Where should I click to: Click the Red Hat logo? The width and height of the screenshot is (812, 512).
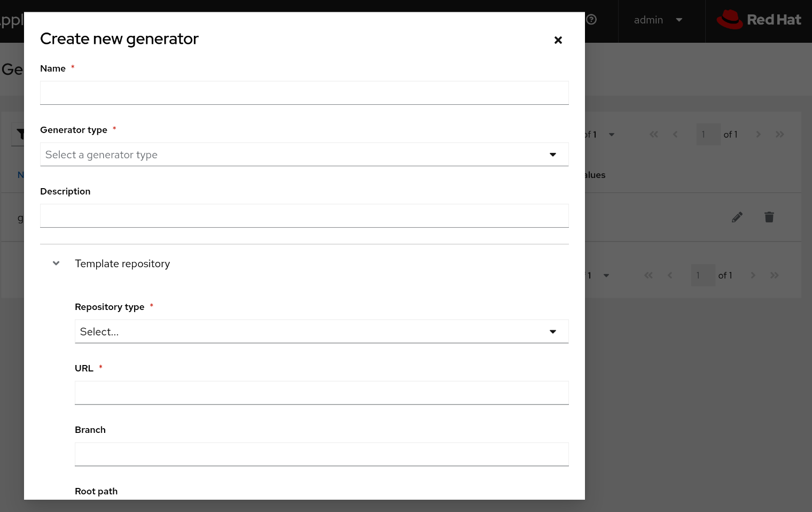759,20
